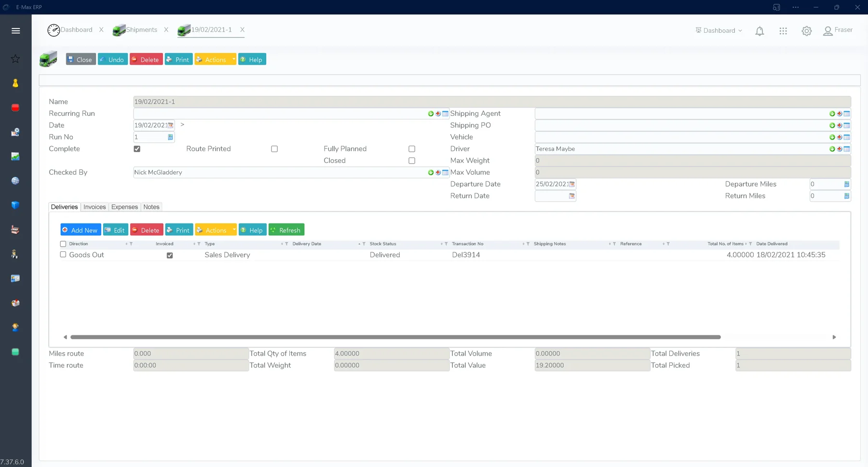
Task: Open calculator for Return Miles
Action: pos(847,196)
